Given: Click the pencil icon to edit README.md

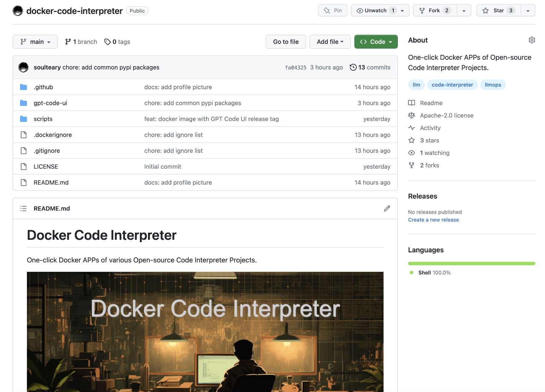Looking at the screenshot, I should pos(387,208).
